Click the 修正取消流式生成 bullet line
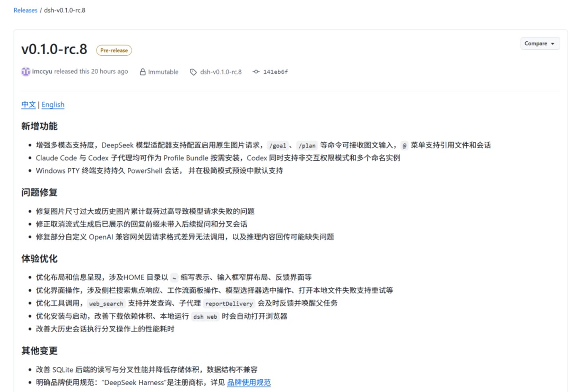Viewport: 573px width, 392px height. pos(142,224)
